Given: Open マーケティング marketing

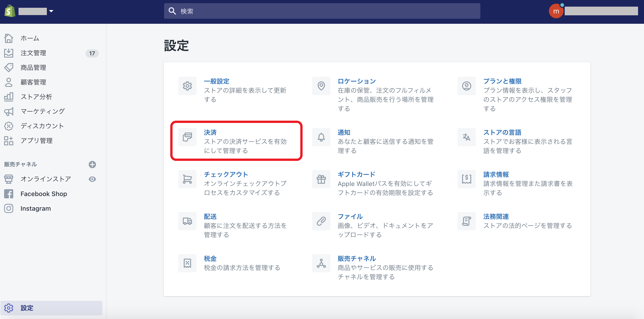Looking at the screenshot, I should point(43,111).
